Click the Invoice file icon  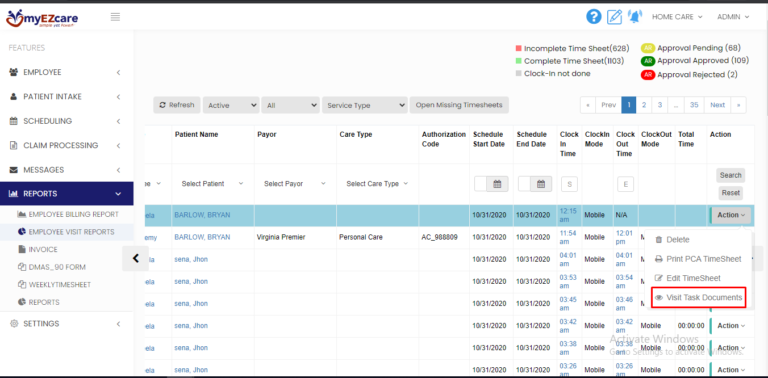coord(22,250)
